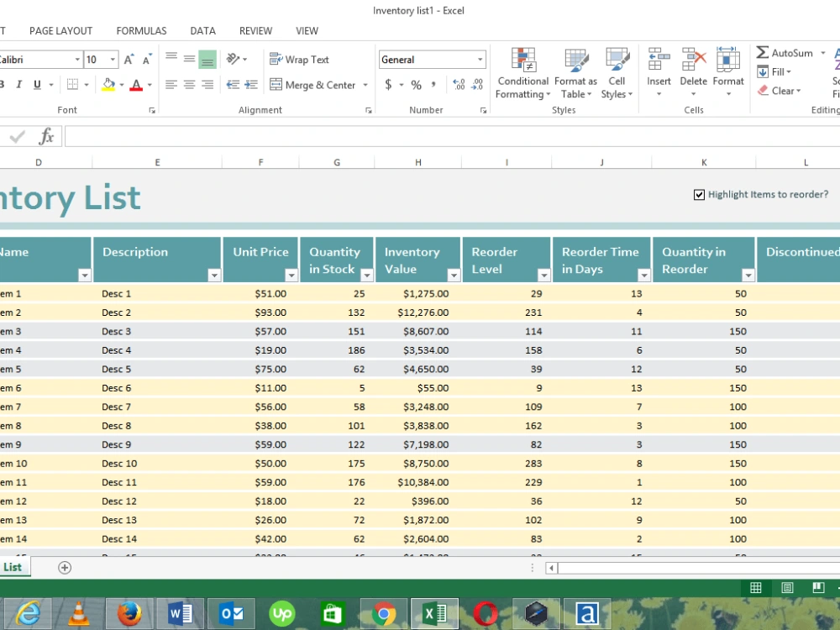840x630 pixels.
Task: Open the FORMULAS ribbon tab
Action: (141, 31)
